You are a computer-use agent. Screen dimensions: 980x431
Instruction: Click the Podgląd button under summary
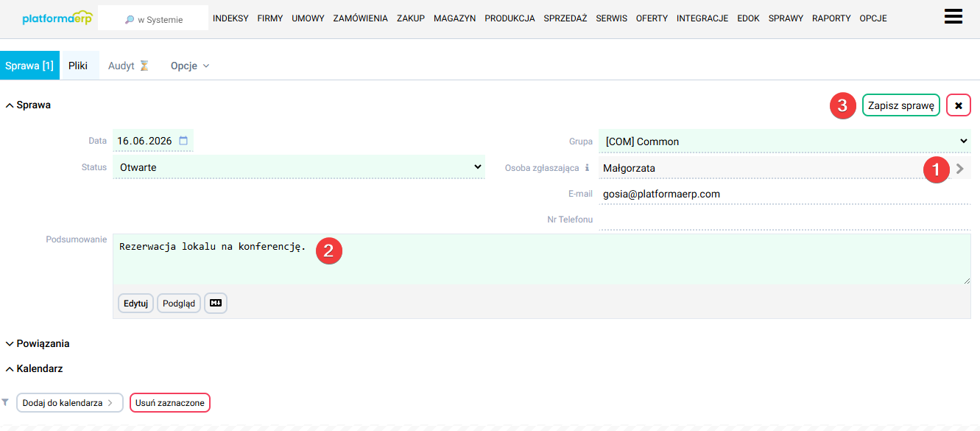tap(179, 303)
